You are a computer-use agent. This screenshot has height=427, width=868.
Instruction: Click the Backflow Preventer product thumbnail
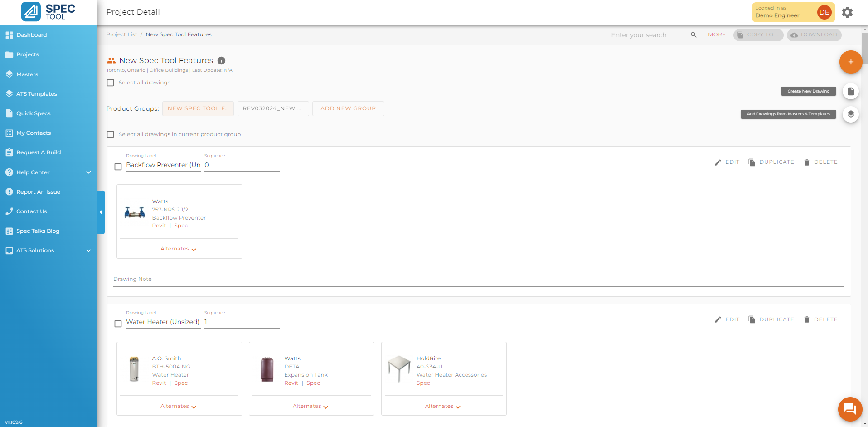(x=135, y=212)
